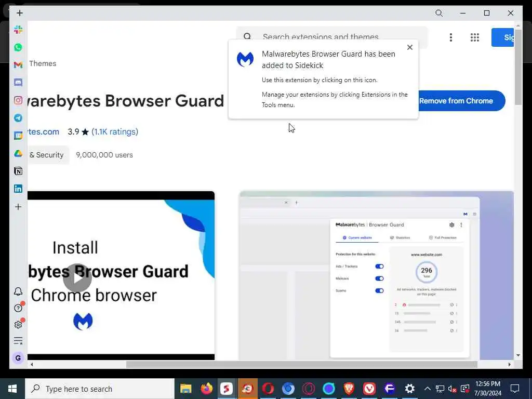The height and width of the screenshot is (399, 532).
Task: Open the red Opera taskbar icon
Action: click(268, 389)
